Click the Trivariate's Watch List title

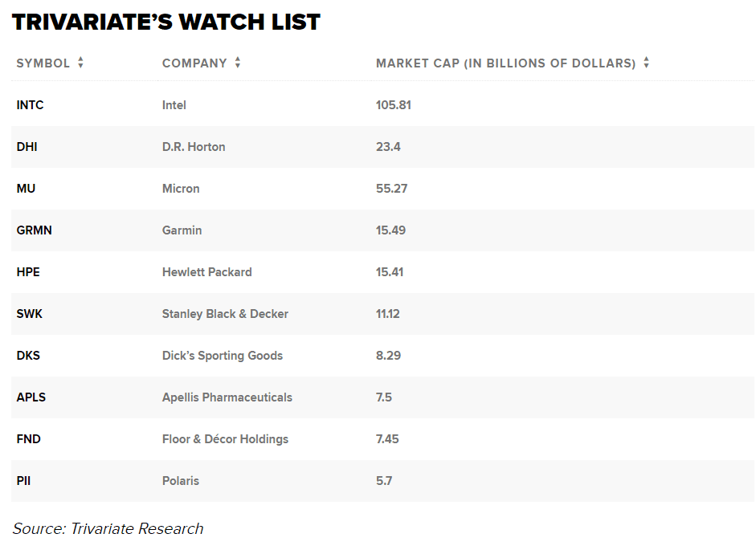(166, 22)
